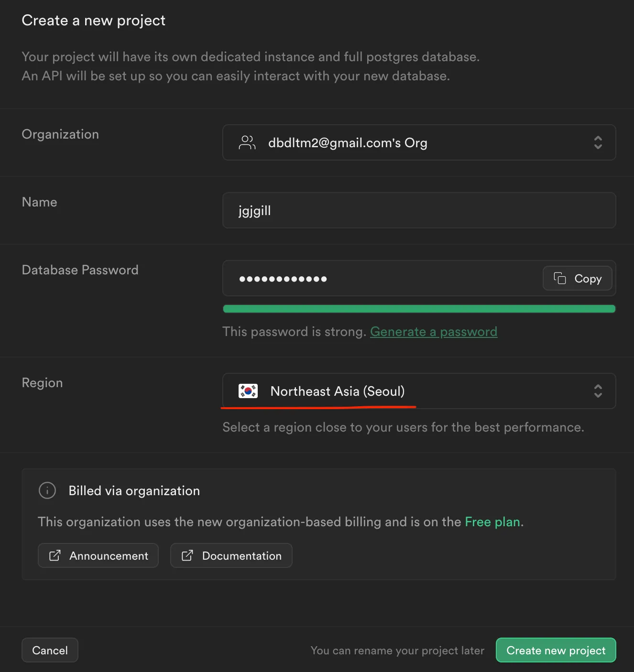Open the Free plan link
634x672 pixels.
pos(492,522)
